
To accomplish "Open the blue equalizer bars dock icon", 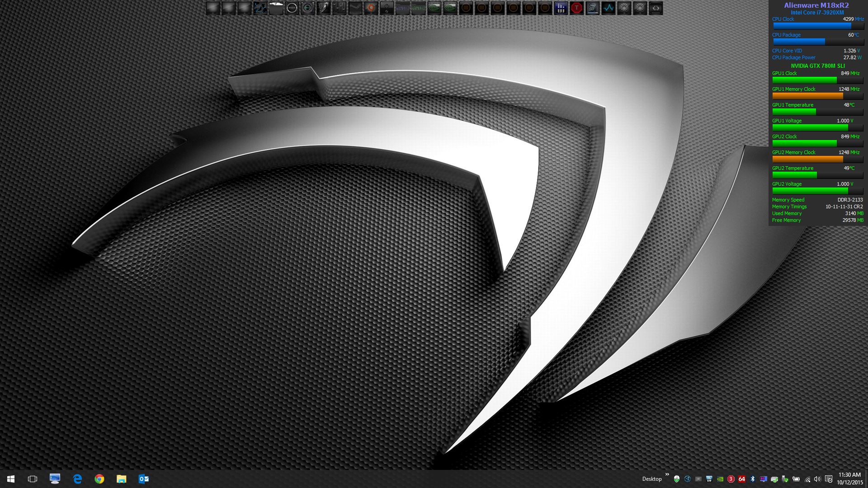I will coord(561,8).
